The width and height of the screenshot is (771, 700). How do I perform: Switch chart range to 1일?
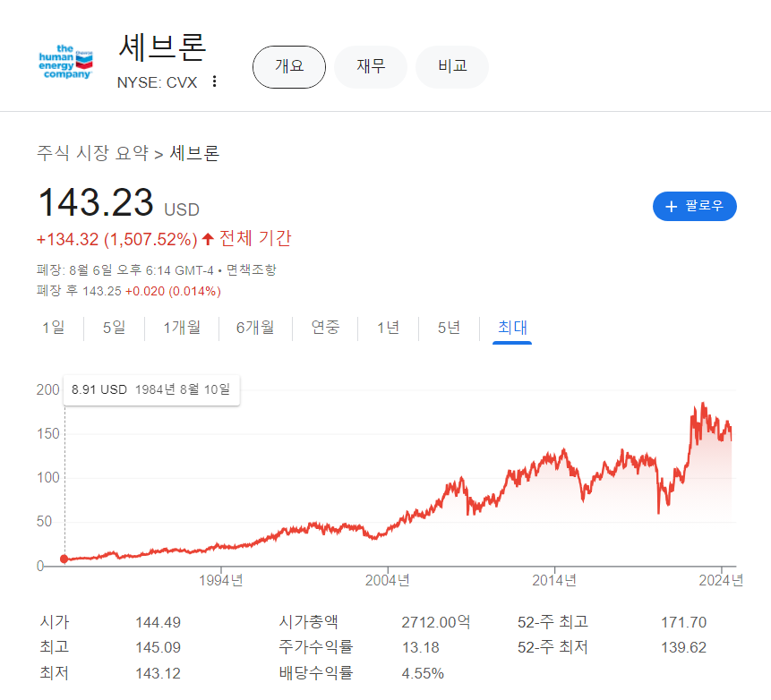point(54,328)
